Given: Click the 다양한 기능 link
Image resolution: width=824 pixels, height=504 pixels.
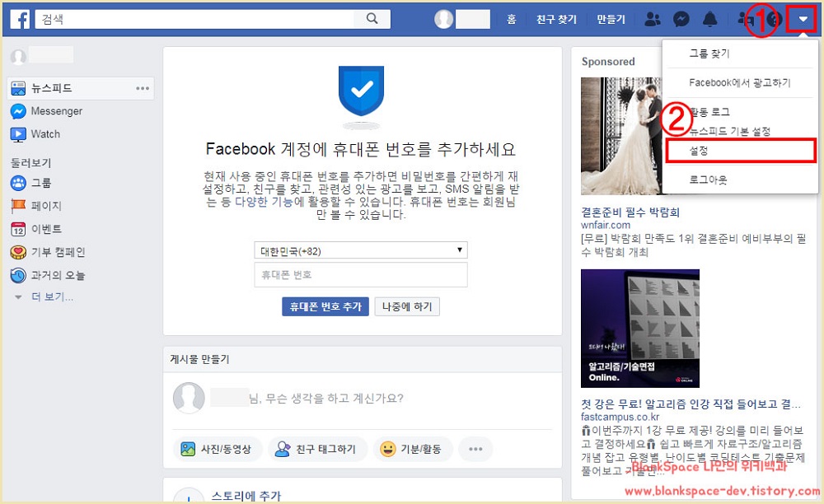Looking at the screenshot, I should pos(264,202).
